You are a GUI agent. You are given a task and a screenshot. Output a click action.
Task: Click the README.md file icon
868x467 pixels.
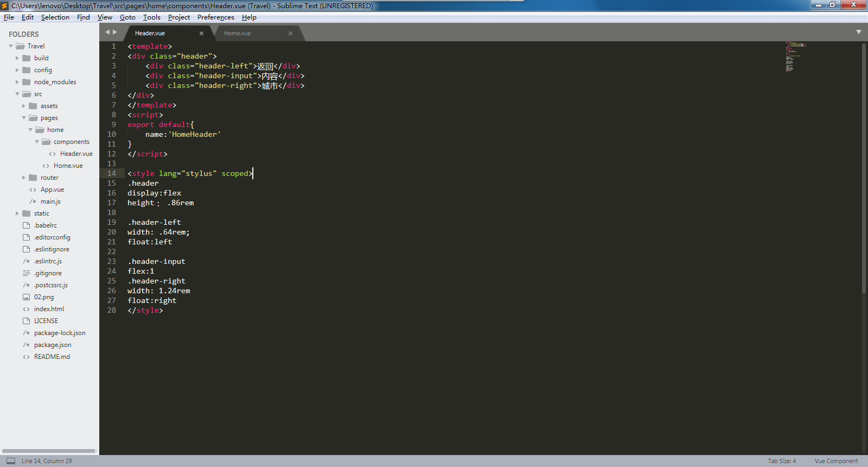(26, 357)
